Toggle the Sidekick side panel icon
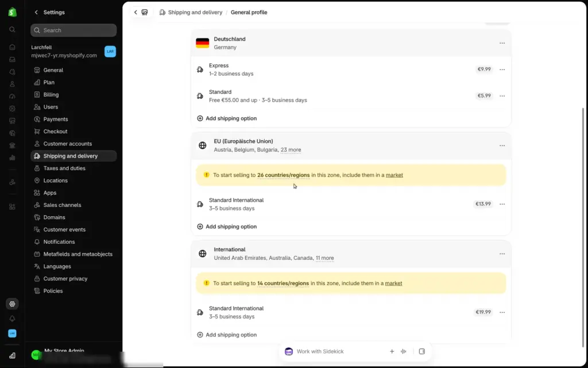This screenshot has height=368, width=588. point(422,351)
